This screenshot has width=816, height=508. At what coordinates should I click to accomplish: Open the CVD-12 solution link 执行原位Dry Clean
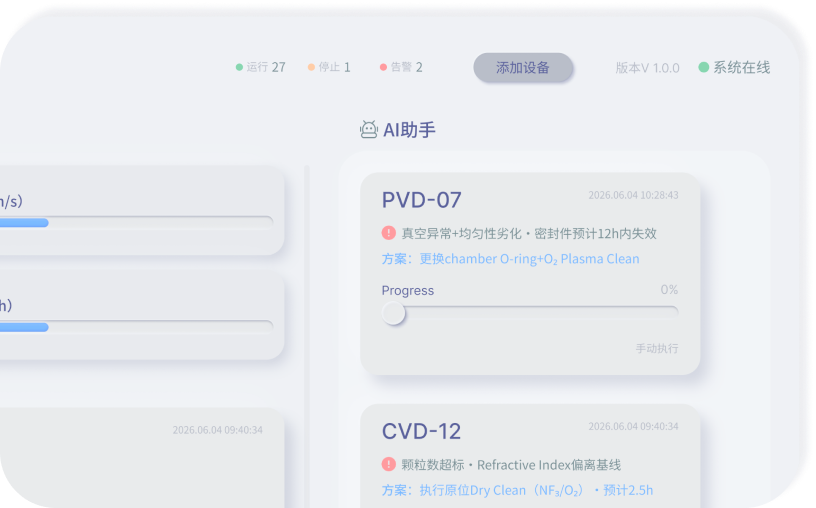tap(517, 490)
